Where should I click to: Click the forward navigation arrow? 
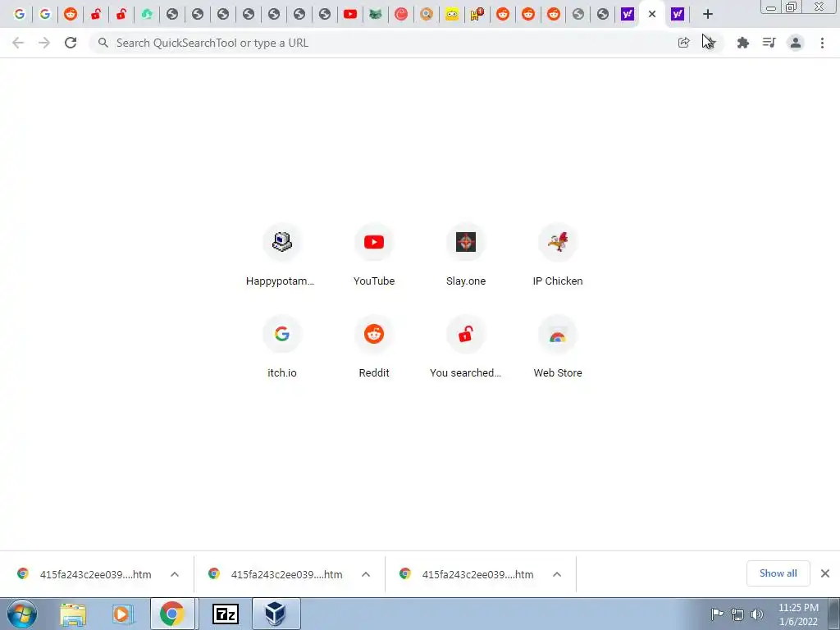click(44, 43)
